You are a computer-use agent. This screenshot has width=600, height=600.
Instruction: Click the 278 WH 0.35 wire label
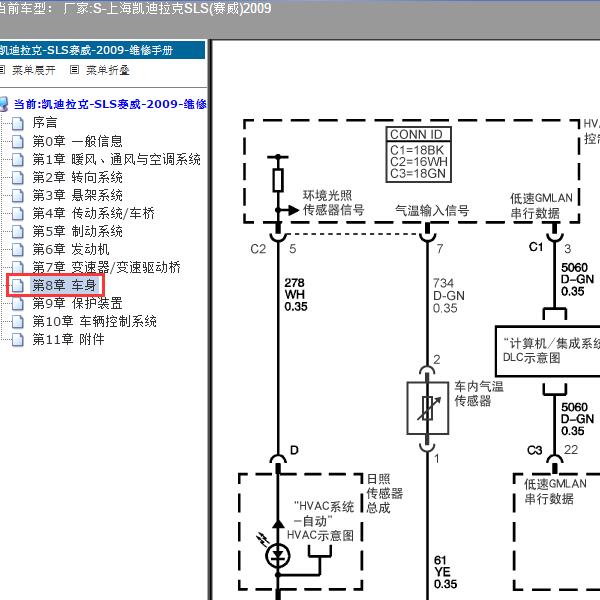(295, 295)
